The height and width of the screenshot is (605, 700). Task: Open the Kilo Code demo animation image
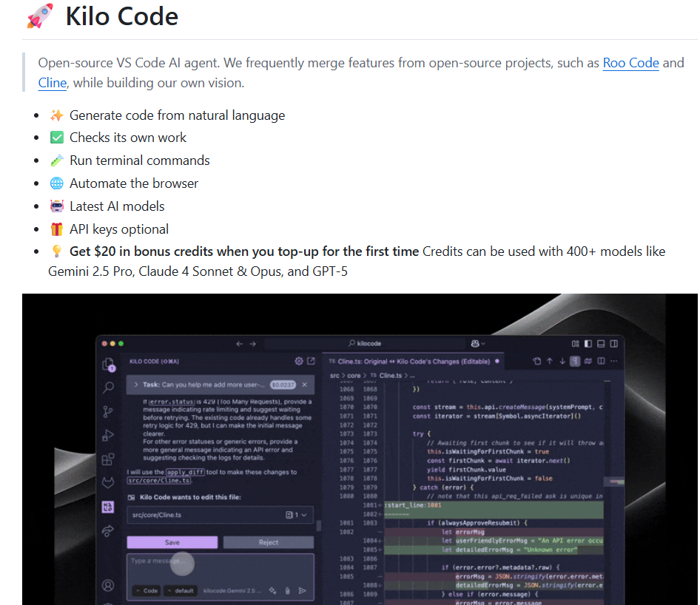click(x=360, y=449)
